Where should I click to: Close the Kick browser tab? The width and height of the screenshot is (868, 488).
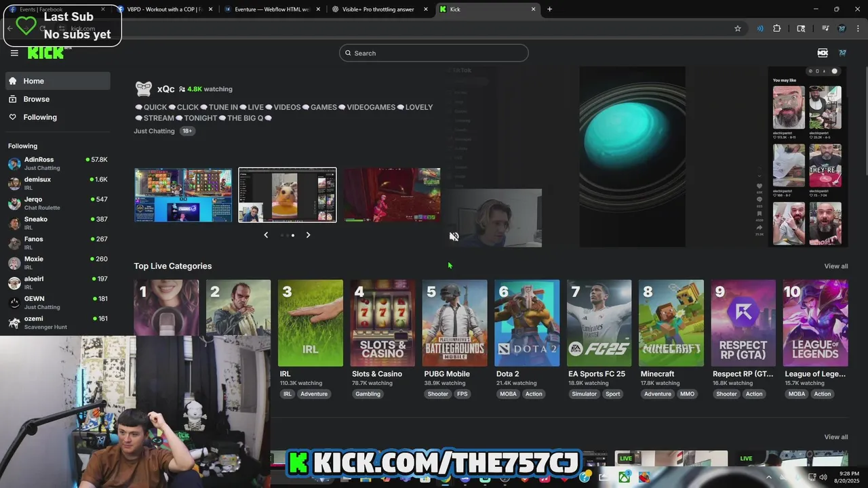click(533, 9)
